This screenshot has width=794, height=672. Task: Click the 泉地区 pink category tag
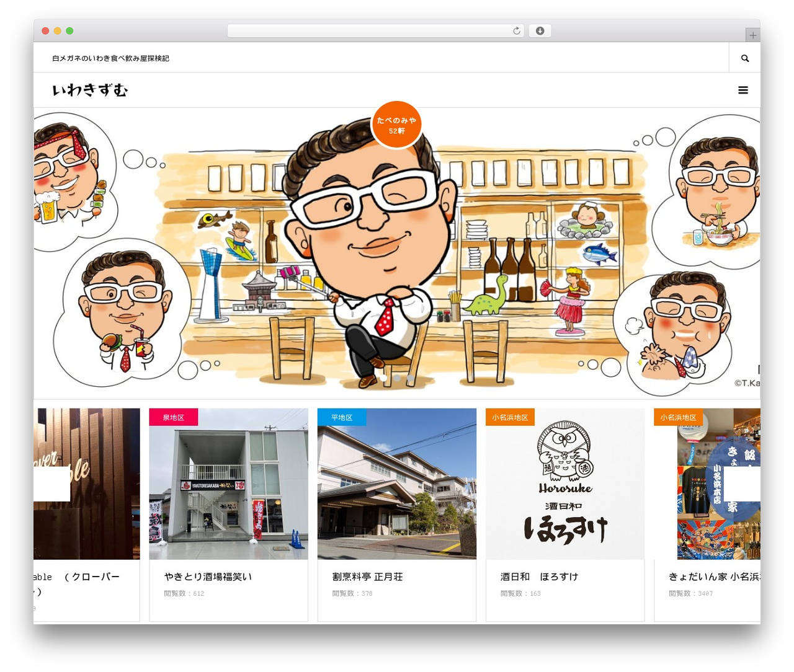tap(174, 417)
